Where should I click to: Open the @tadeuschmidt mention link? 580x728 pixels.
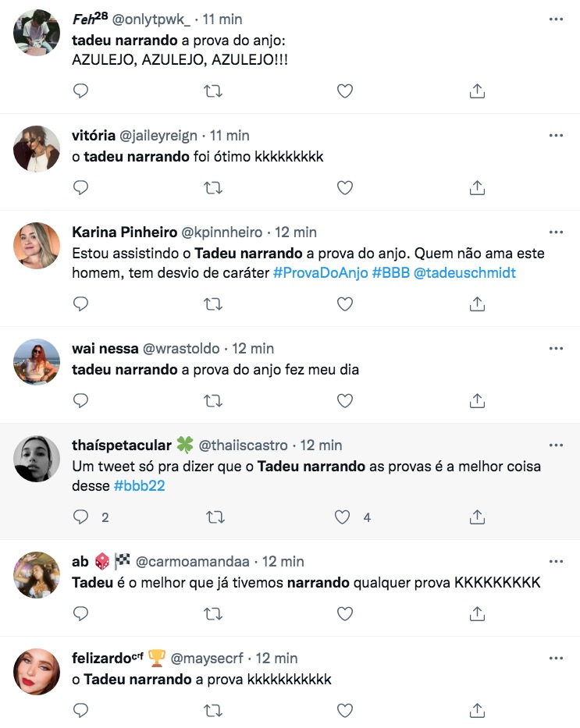pyautogui.click(x=464, y=273)
